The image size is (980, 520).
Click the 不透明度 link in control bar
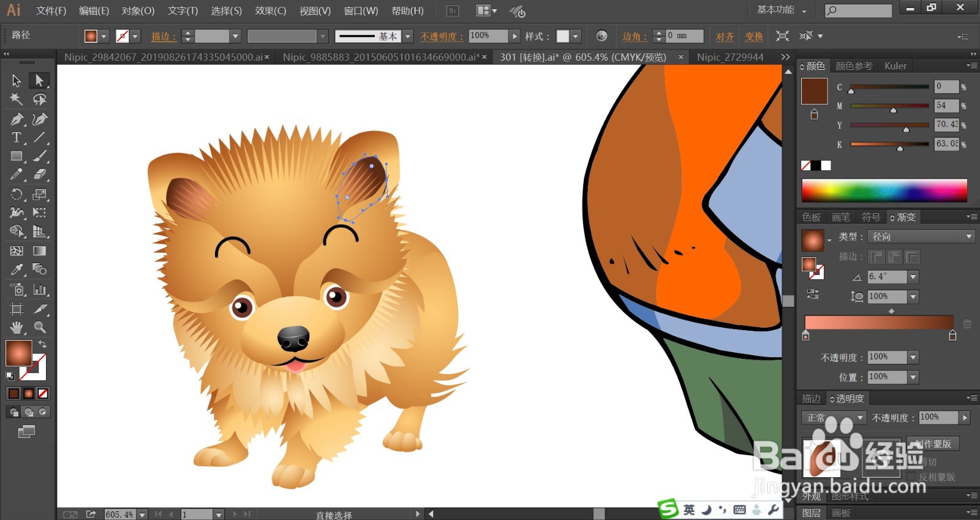coord(442,36)
